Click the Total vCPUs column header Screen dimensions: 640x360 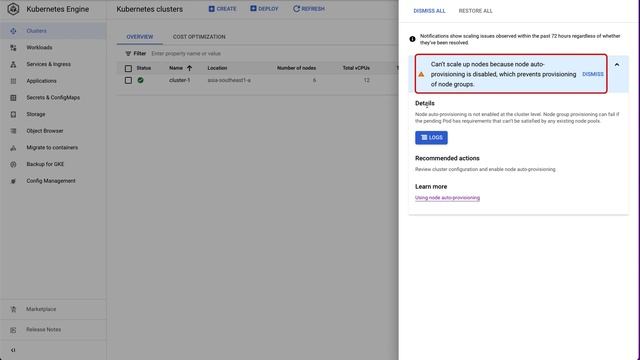(x=356, y=68)
